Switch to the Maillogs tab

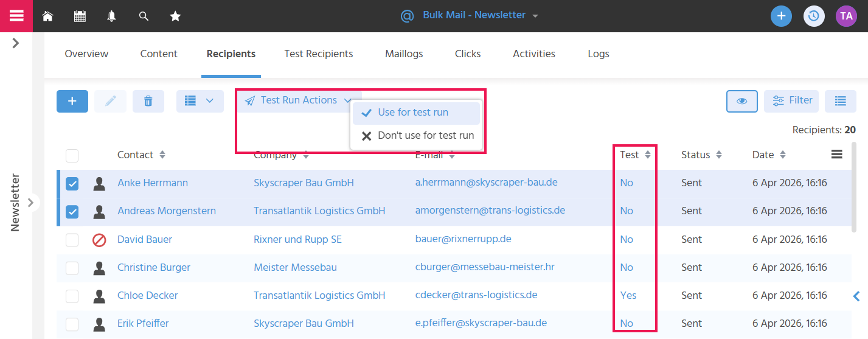coord(404,54)
